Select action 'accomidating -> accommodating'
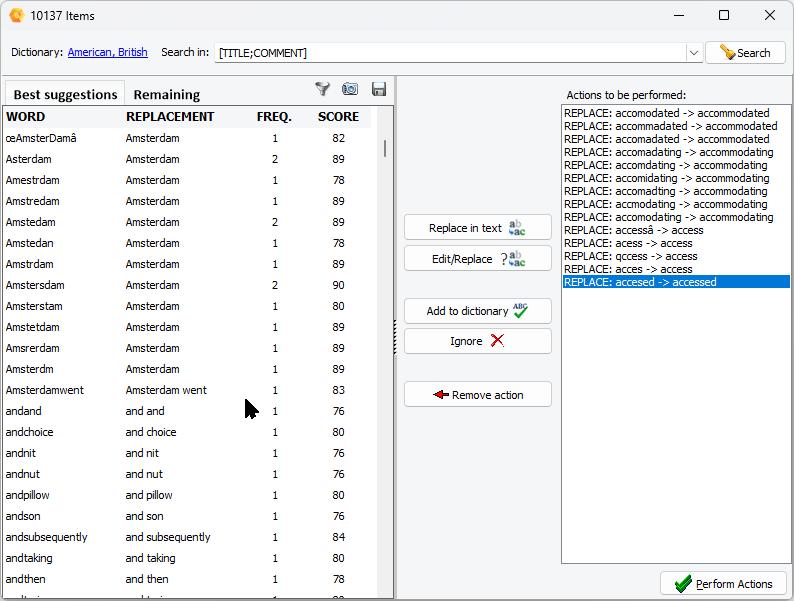This screenshot has width=794, height=601. point(676,178)
